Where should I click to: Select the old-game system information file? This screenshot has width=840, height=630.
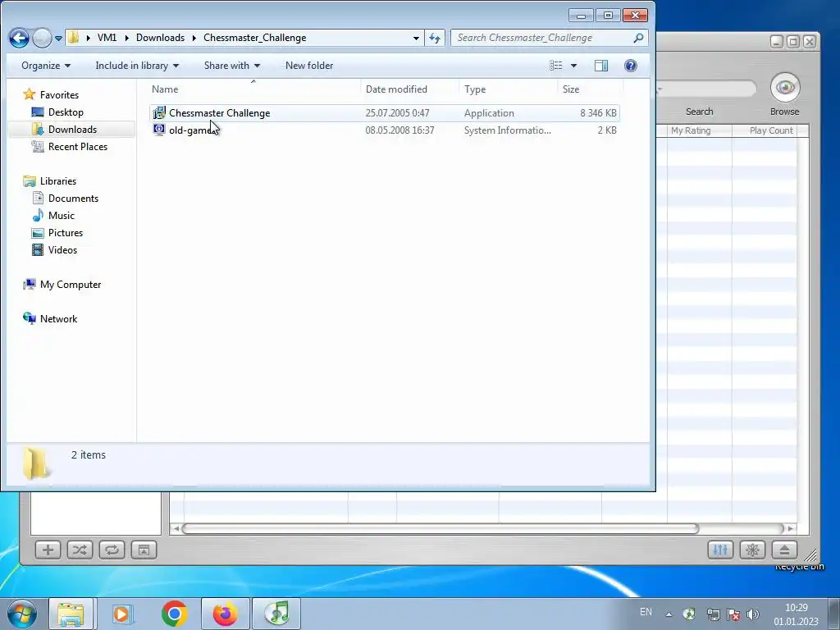(385, 130)
